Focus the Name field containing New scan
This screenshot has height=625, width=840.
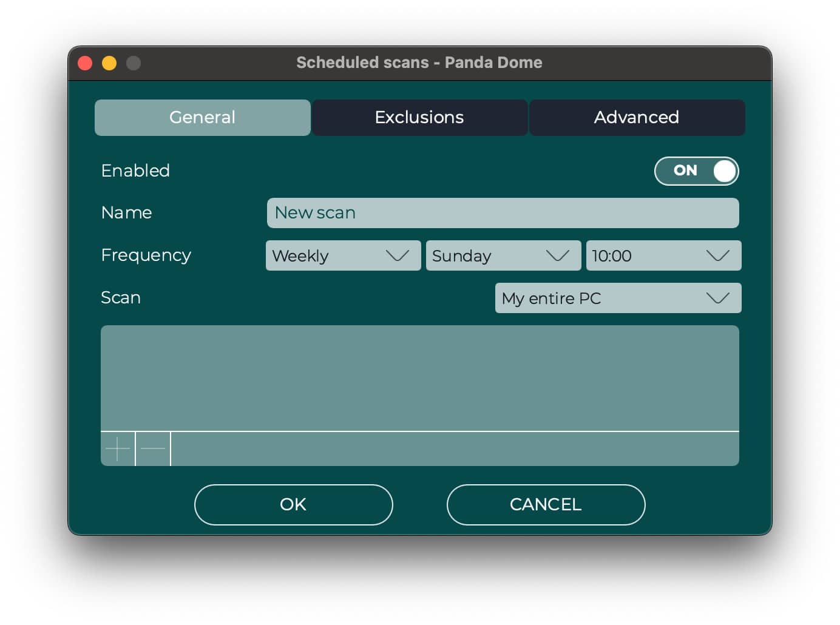coord(503,213)
